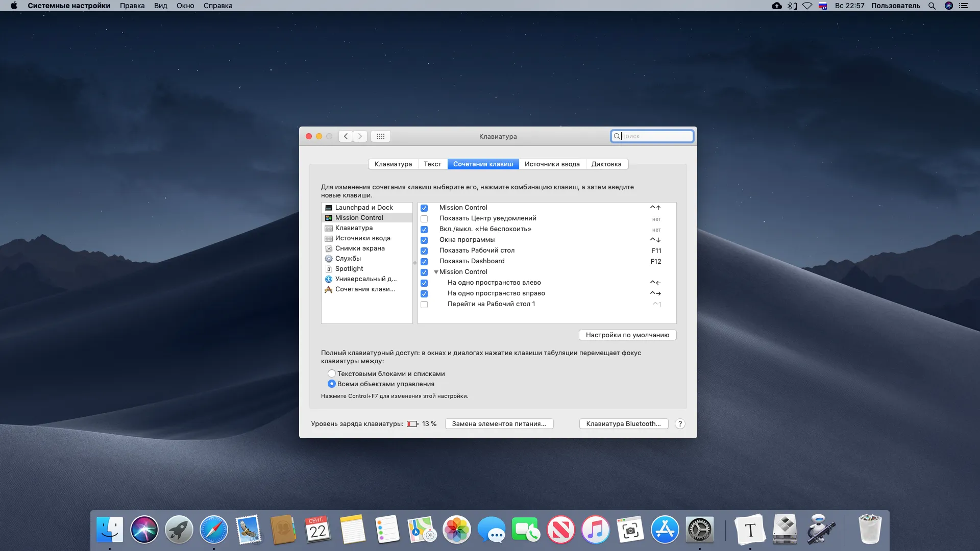This screenshot has width=980, height=551.
Task: Click the Поиск search field
Action: pyautogui.click(x=652, y=136)
